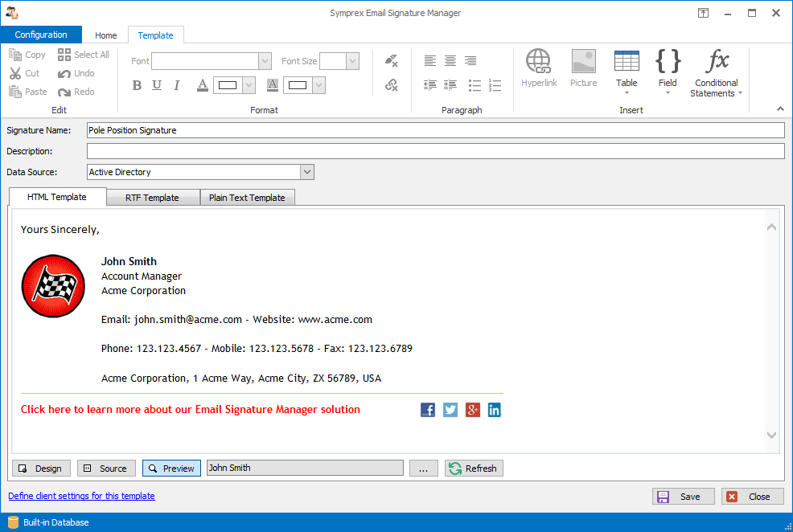Toggle Bold formatting
793x532 pixels.
point(137,85)
